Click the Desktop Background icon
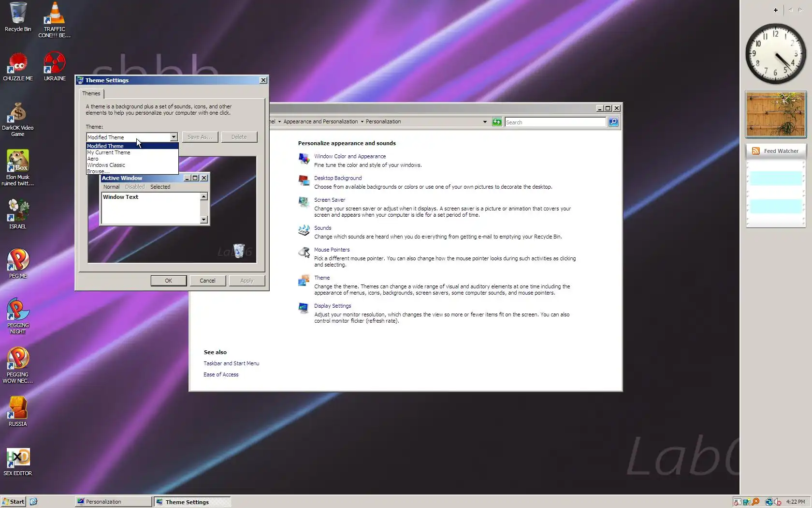 (304, 180)
